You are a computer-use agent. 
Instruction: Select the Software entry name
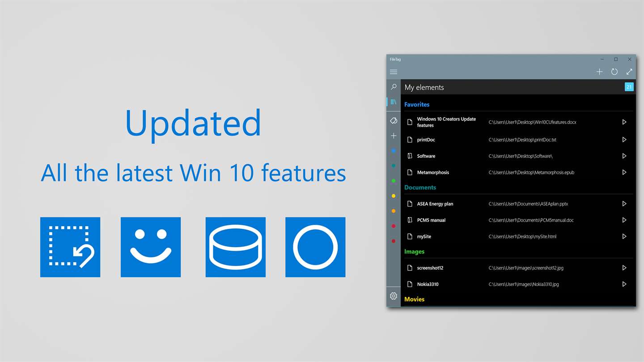(426, 156)
